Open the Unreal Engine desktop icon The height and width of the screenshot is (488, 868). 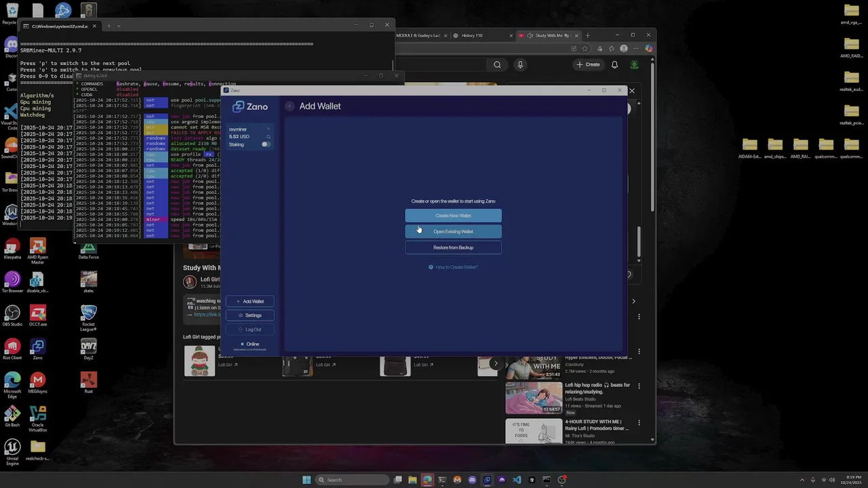coord(12,452)
